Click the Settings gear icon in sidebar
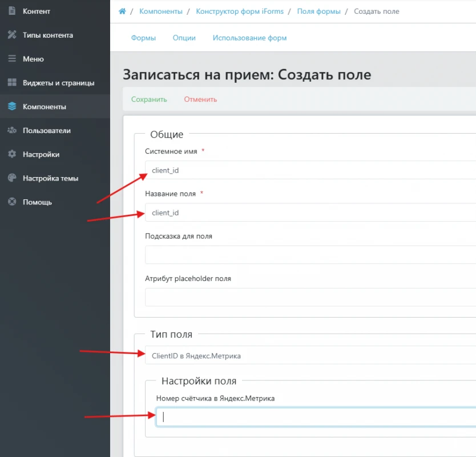The height and width of the screenshot is (457, 476). 12,154
